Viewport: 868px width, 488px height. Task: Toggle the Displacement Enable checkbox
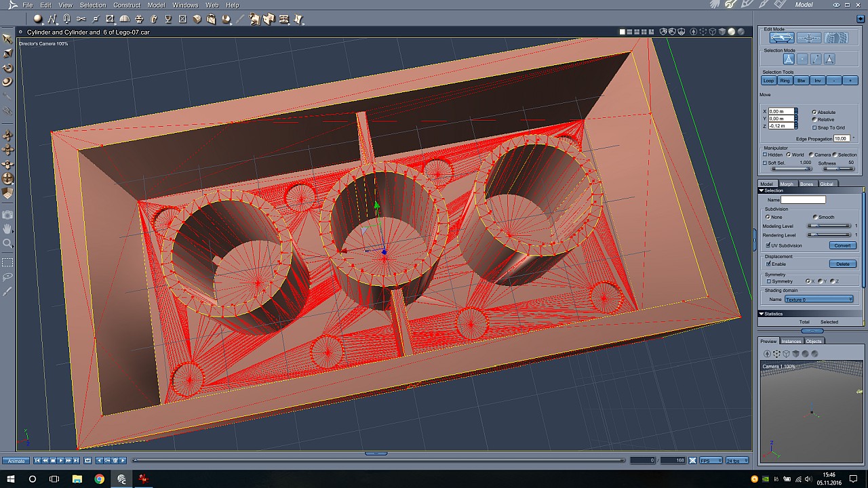point(768,264)
